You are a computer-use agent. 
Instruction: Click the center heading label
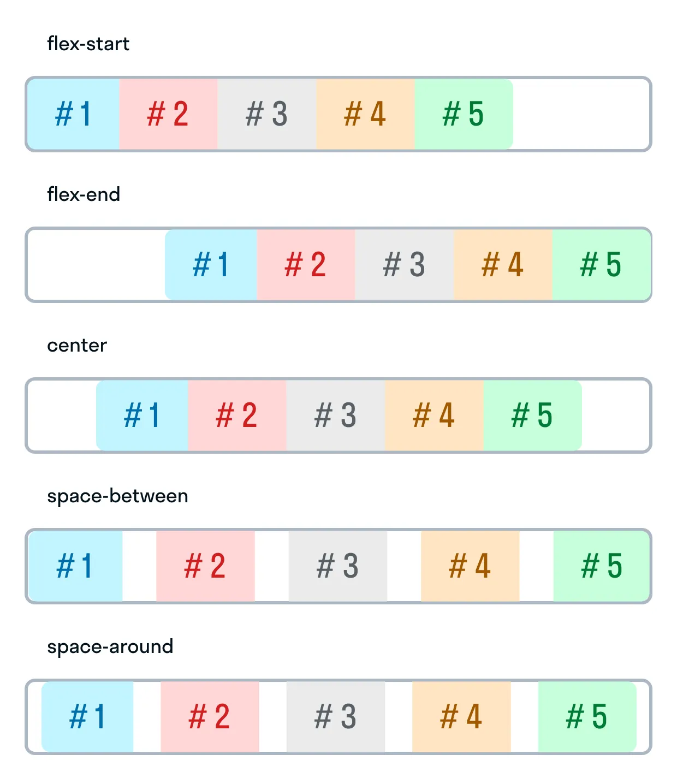[77, 346]
